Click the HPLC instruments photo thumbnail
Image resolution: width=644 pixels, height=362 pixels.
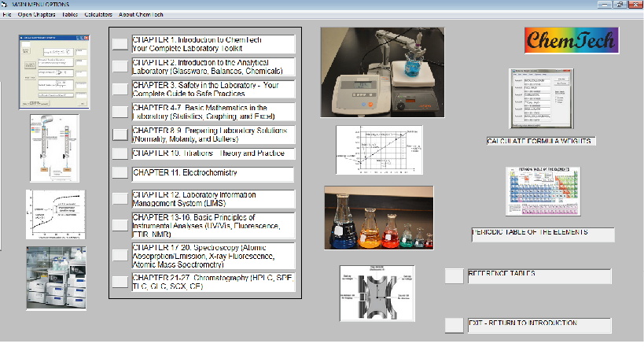[57, 278]
